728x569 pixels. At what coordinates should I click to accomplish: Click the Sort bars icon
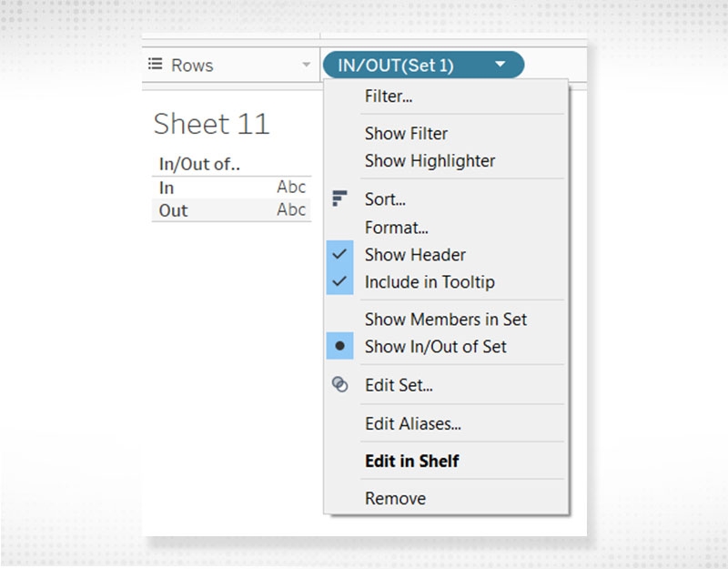pyautogui.click(x=340, y=198)
